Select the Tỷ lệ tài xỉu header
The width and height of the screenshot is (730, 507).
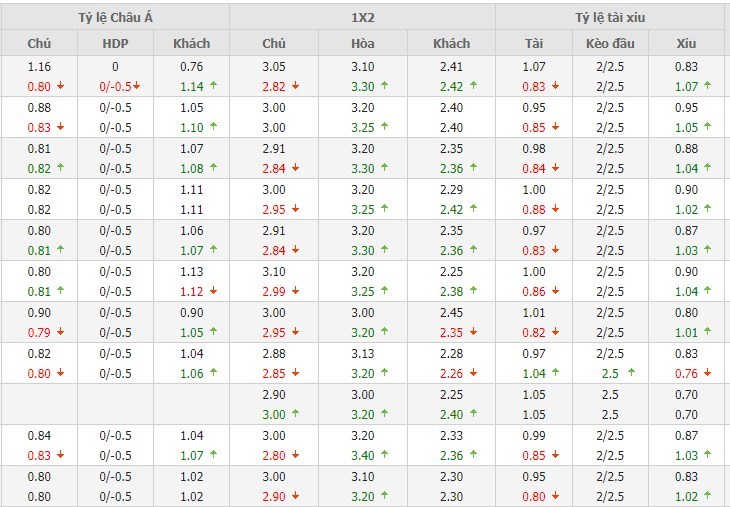(x=610, y=17)
